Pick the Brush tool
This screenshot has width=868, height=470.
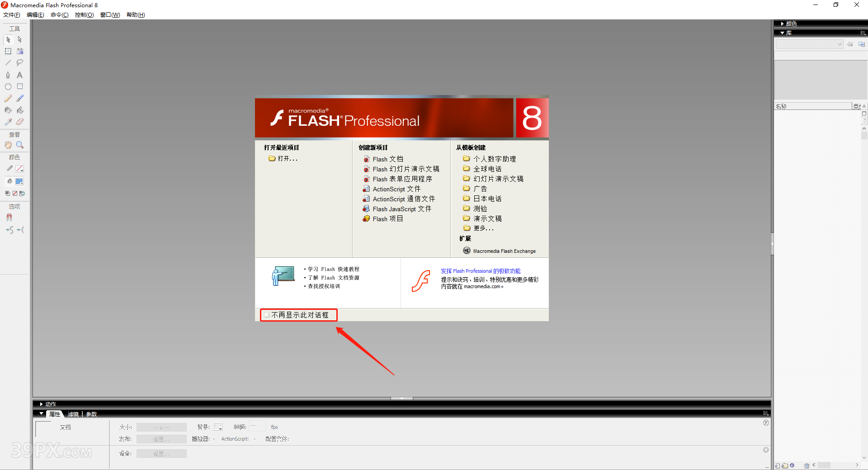tap(20, 98)
